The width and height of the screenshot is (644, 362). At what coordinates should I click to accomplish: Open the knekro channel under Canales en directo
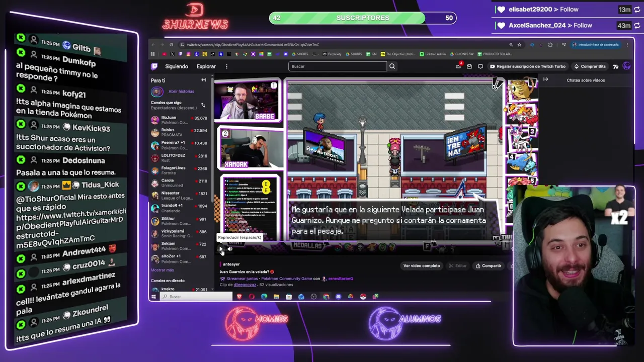179,289
